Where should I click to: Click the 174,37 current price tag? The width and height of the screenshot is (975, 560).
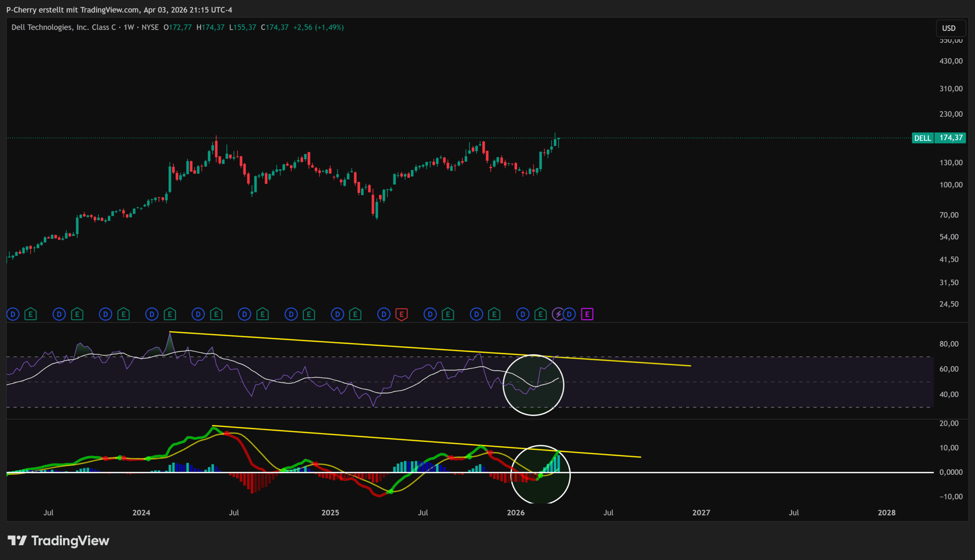[x=951, y=138]
